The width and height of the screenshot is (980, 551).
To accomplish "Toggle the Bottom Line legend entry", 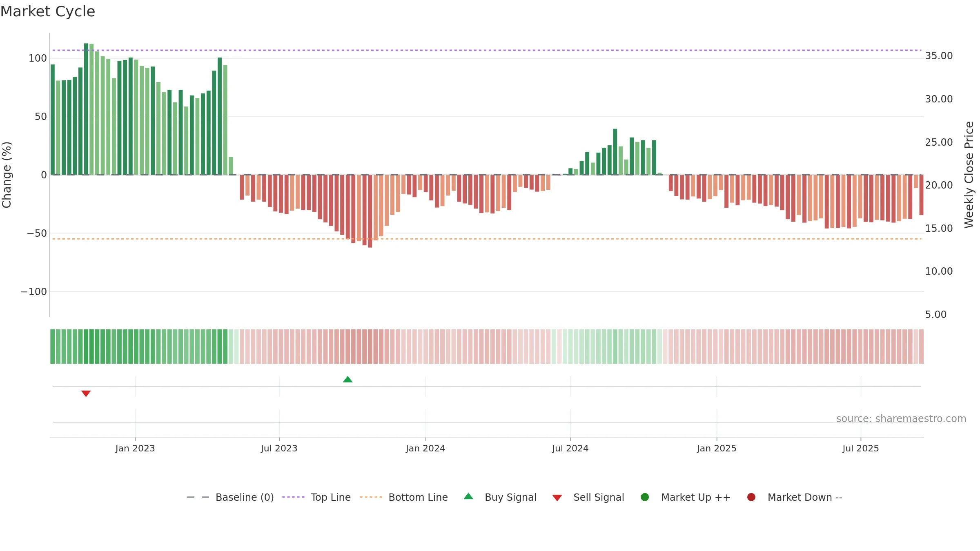I will [404, 497].
